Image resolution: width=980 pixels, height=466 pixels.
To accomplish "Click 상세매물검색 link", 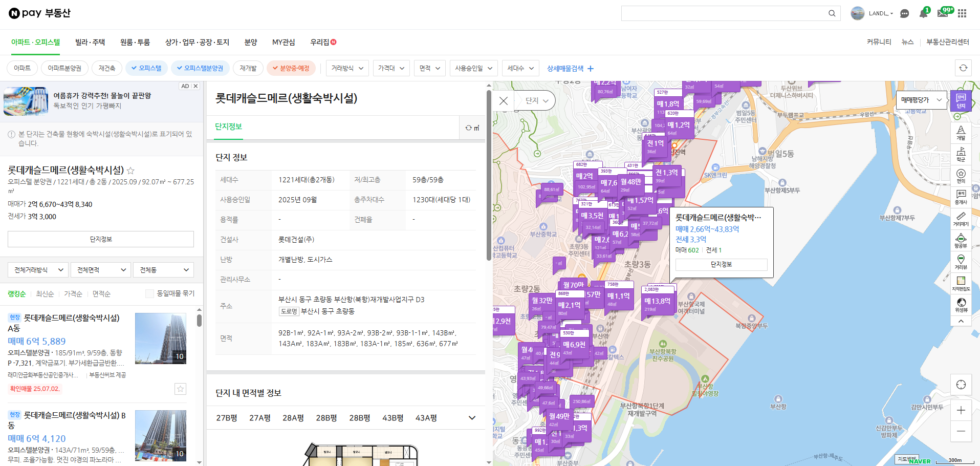I will [570, 68].
